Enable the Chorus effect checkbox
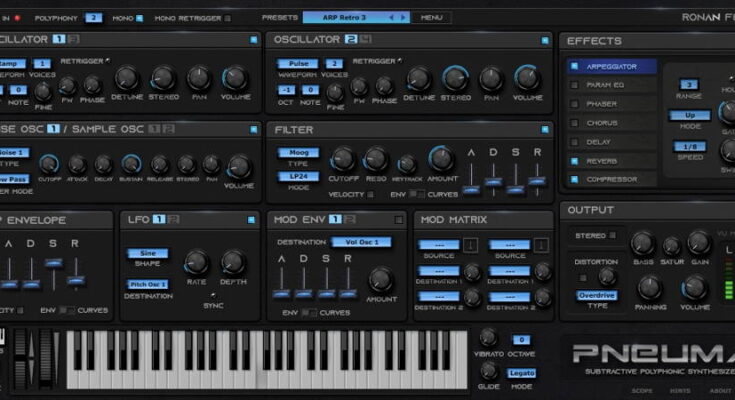The height and width of the screenshot is (400, 735). tap(574, 122)
